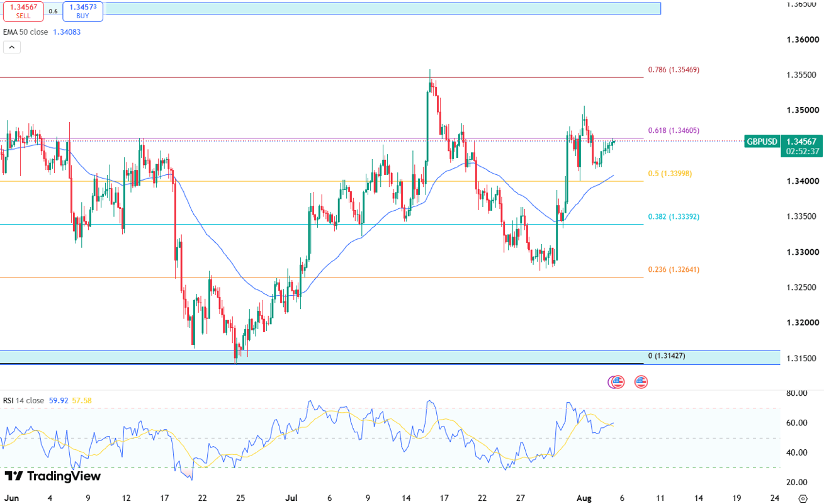Click the 20.00 level on the RSI scale
Viewport: 824px width, 504px height.
pos(798,482)
